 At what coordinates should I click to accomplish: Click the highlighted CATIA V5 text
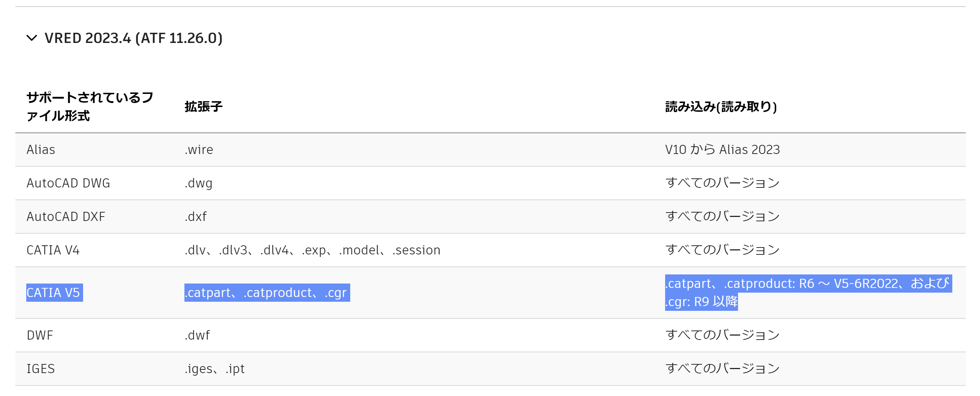pos(53,293)
